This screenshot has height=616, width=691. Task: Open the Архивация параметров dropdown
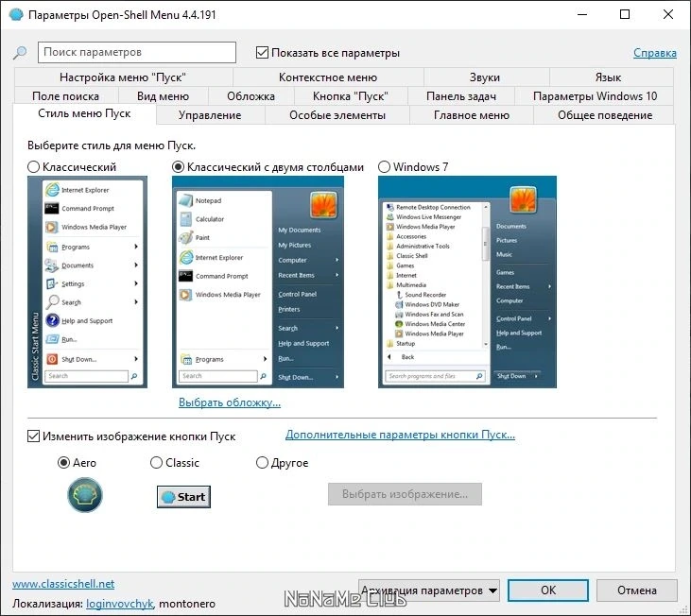pyautogui.click(x=429, y=590)
